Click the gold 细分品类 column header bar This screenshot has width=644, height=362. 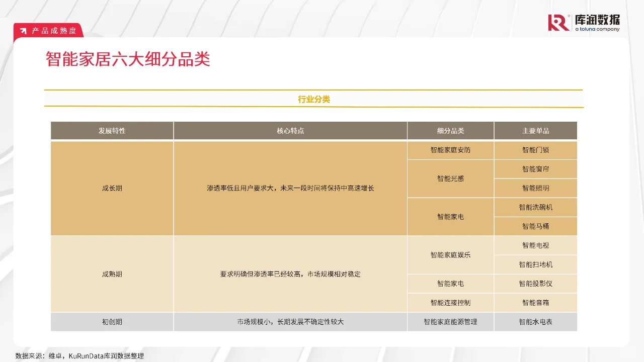click(x=450, y=130)
